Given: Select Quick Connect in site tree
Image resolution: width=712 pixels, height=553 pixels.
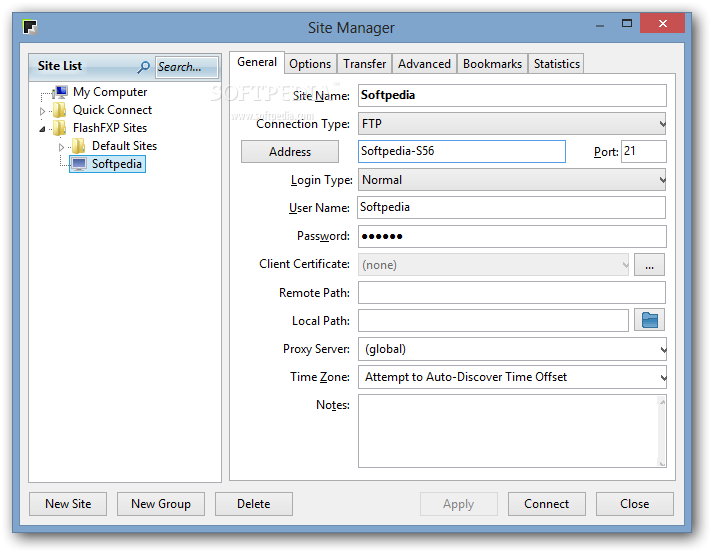Looking at the screenshot, I should pos(113,110).
